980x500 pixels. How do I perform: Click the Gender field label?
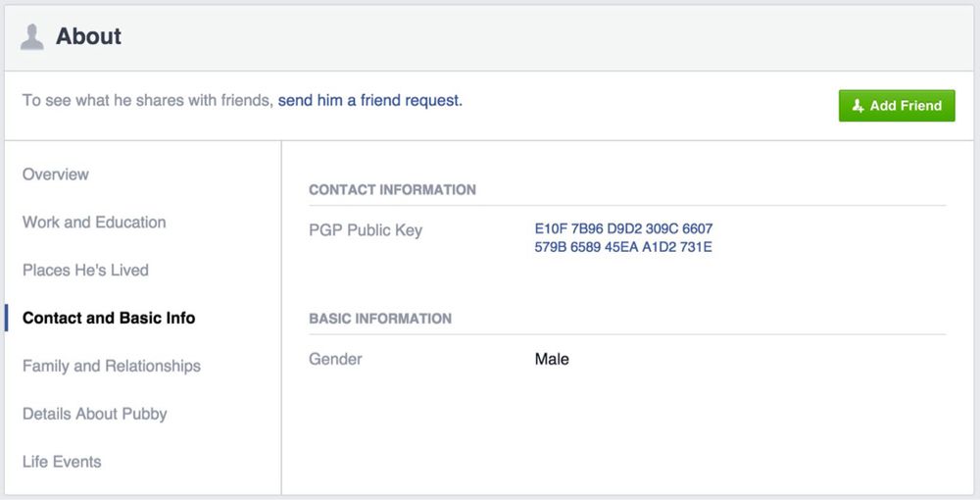pyautogui.click(x=335, y=360)
